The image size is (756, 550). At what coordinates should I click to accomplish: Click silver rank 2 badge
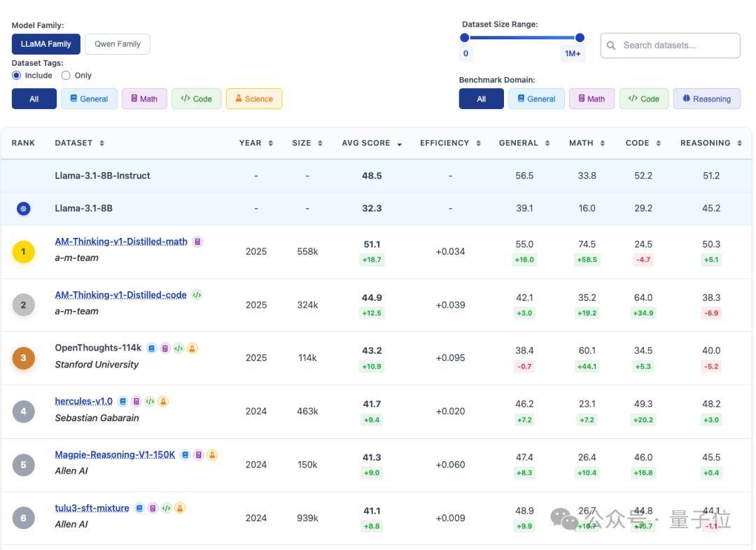[23, 304]
